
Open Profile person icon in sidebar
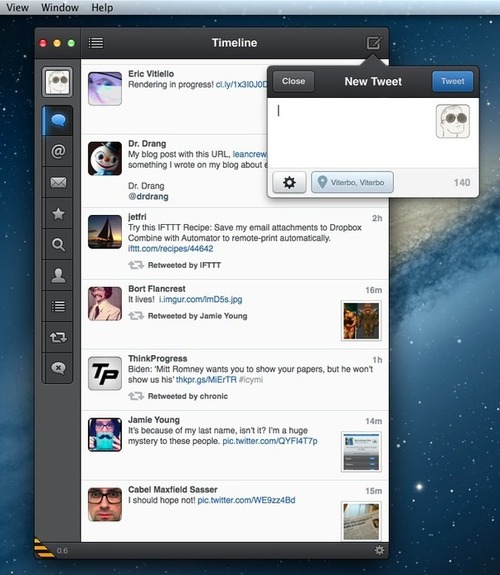[x=58, y=275]
